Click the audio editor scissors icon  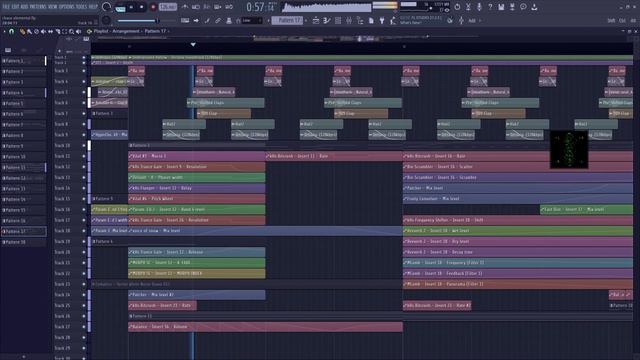click(x=468, y=7)
